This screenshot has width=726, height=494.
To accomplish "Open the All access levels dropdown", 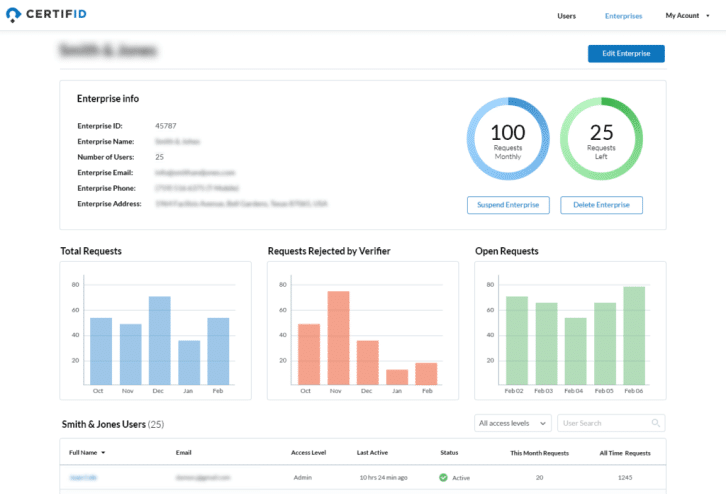I will coord(513,423).
